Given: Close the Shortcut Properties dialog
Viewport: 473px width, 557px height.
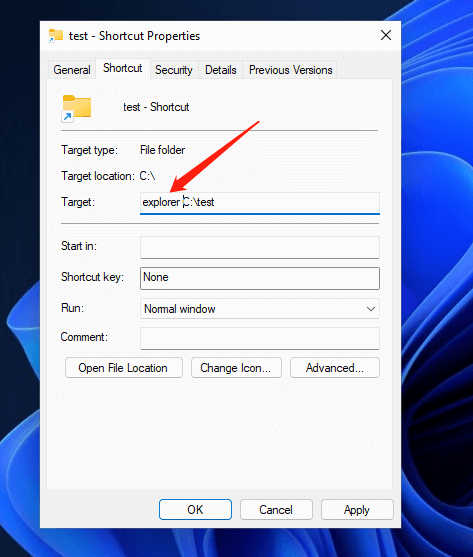Looking at the screenshot, I should pyautogui.click(x=386, y=35).
